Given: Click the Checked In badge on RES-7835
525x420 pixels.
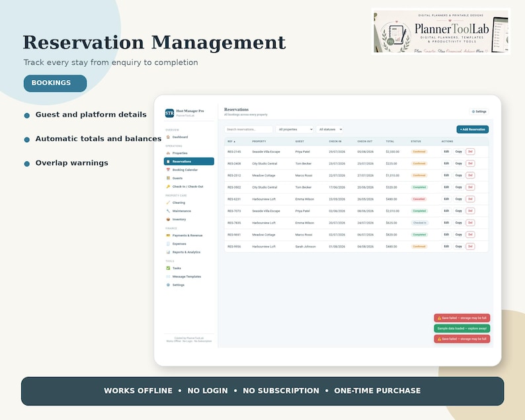Looking at the screenshot, I should point(419,223).
